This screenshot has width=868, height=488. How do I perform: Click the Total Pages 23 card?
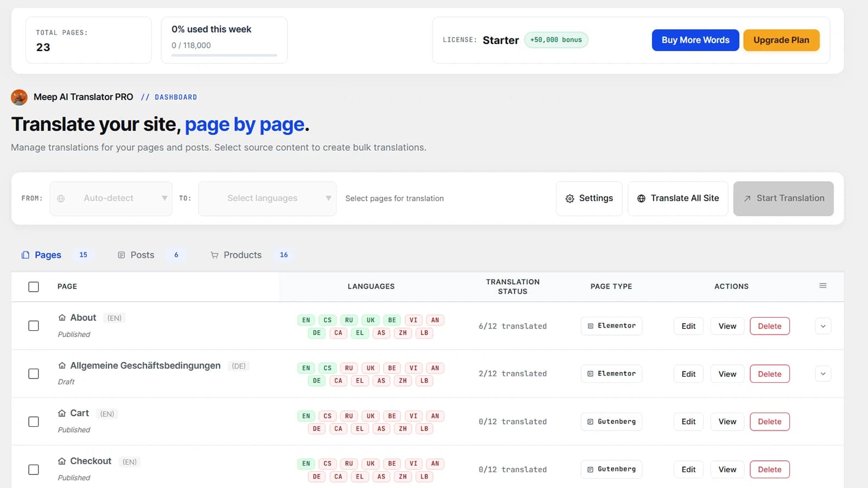[88, 40]
